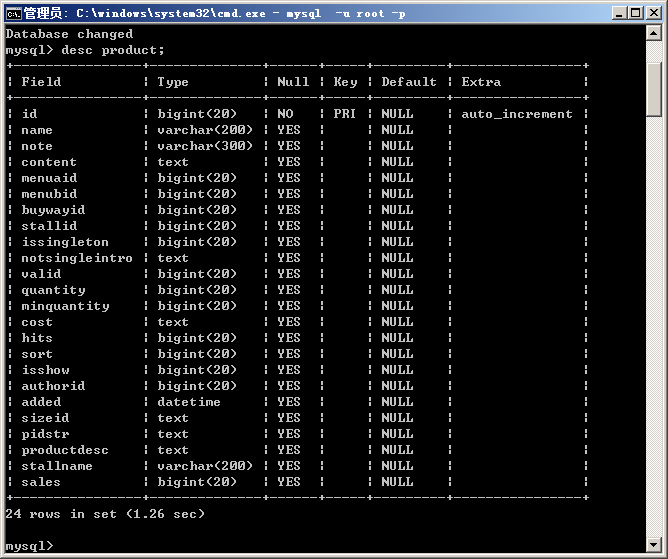Image resolution: width=668 pixels, height=559 pixels.
Task: Click the 'Null' column header
Action: (x=293, y=82)
